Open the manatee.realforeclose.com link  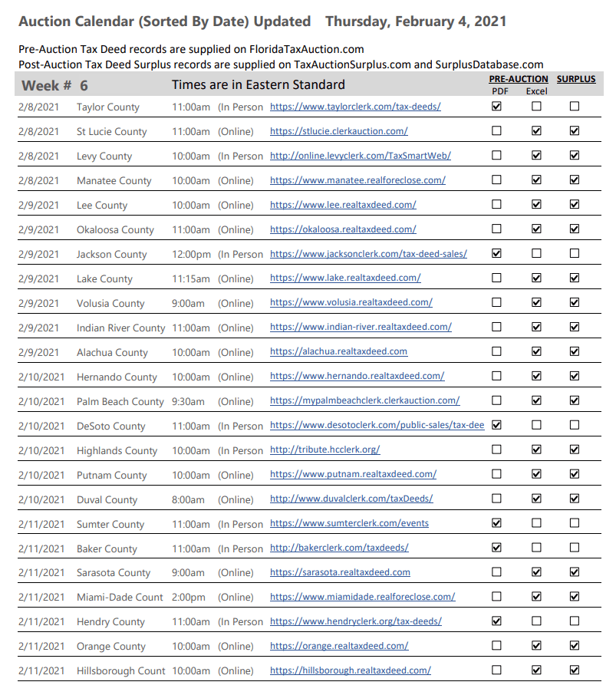pos(357,180)
